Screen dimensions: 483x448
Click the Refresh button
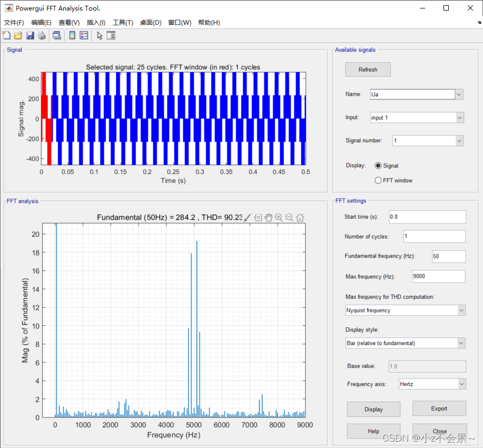pos(368,70)
